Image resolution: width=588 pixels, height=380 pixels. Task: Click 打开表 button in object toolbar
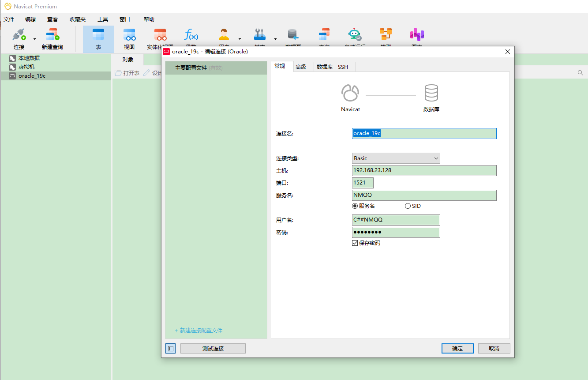[x=127, y=73]
